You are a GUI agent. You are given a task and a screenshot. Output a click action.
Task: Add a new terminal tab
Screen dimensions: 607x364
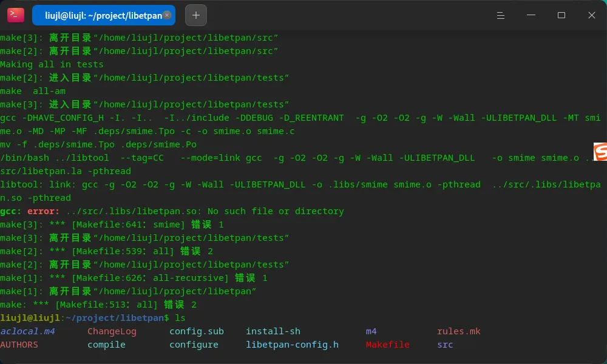click(196, 15)
